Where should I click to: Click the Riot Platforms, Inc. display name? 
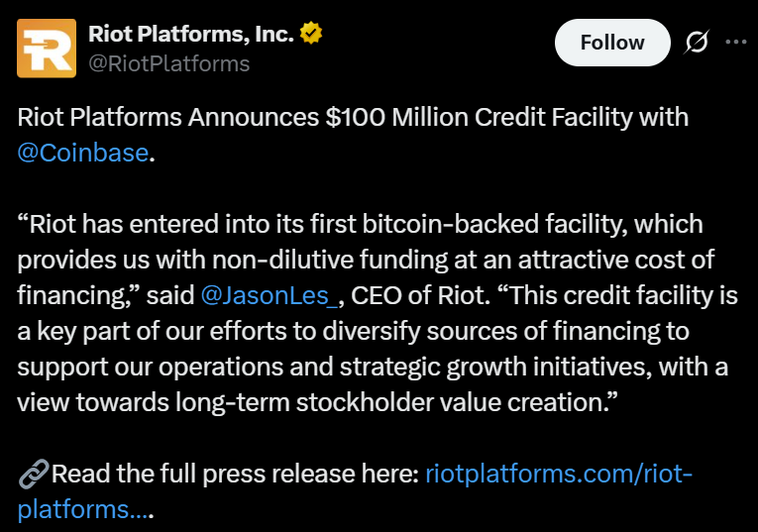click(191, 34)
